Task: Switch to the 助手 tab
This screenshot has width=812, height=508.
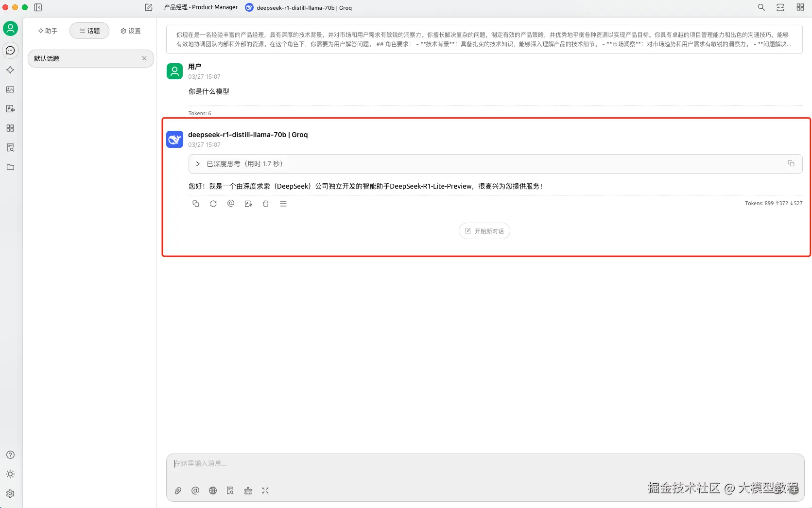Action: tap(48, 31)
